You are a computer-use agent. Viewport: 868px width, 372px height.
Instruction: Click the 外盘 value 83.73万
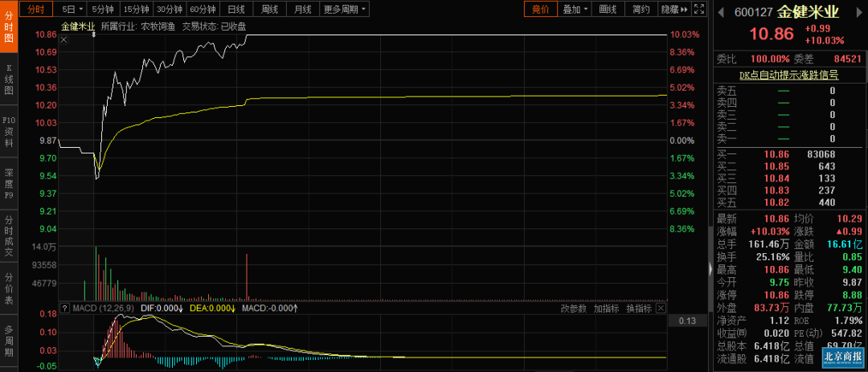point(771,308)
